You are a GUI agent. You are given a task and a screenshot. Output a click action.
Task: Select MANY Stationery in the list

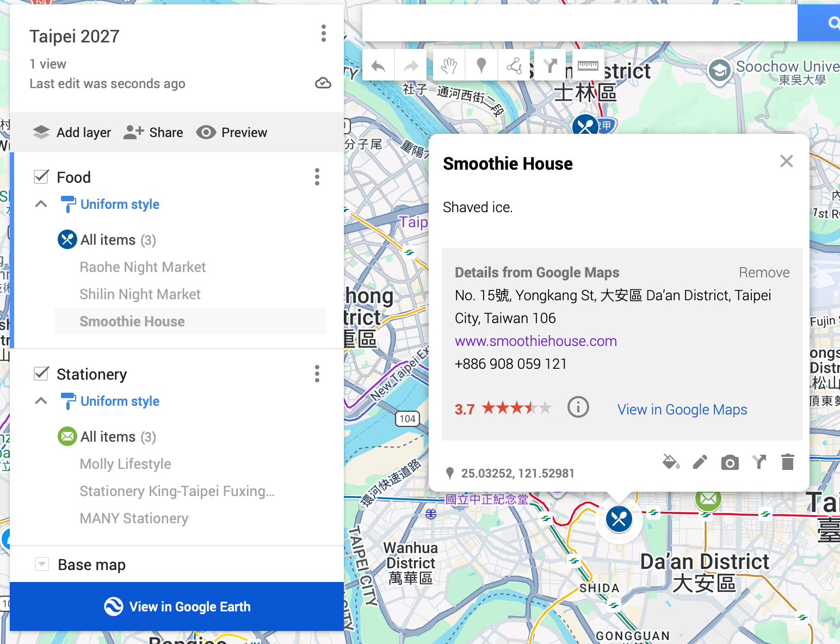(x=134, y=518)
